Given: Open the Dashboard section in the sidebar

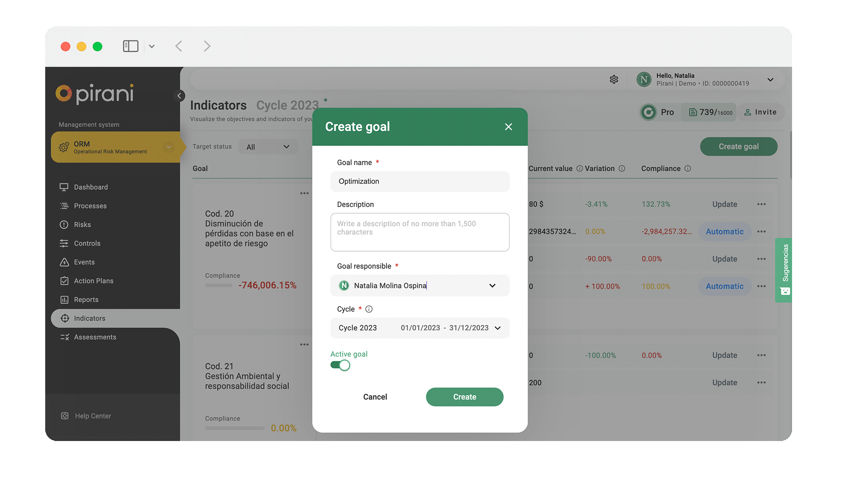Looking at the screenshot, I should (90, 187).
